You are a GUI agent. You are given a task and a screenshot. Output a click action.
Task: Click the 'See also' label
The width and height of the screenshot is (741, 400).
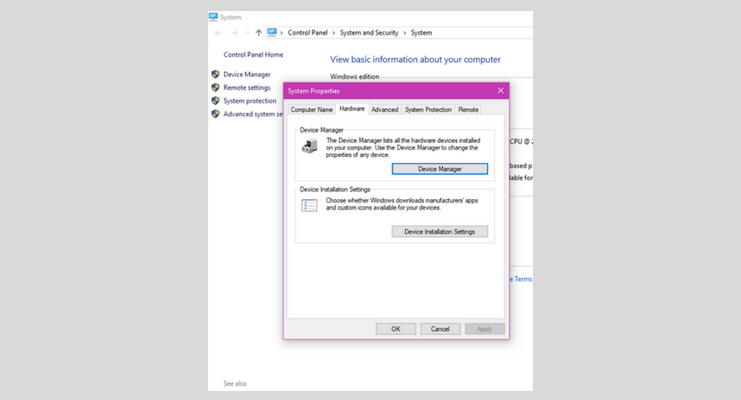(x=235, y=383)
